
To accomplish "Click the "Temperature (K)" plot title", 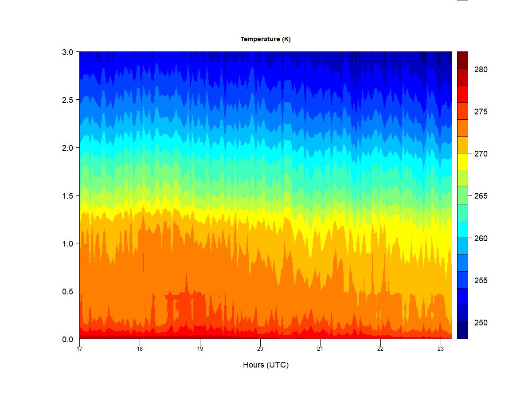I will coord(266,39).
